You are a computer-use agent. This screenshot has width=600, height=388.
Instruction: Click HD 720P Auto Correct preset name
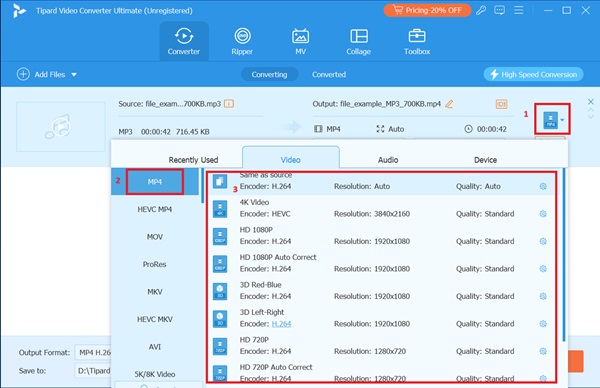tap(276, 367)
